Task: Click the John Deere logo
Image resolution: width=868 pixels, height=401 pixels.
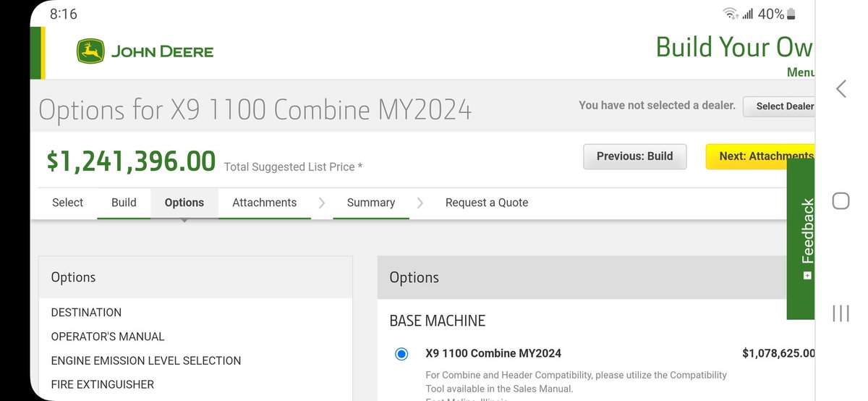Action: 145,51
